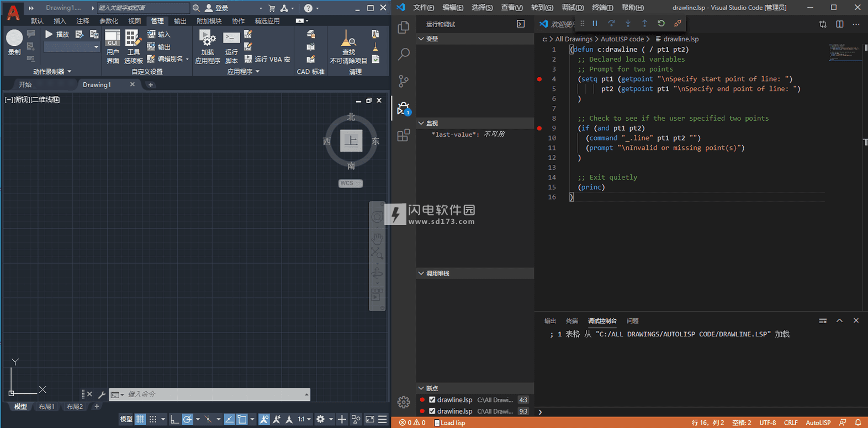Run VBA macro (运行 VBA 宏)
This screenshot has width=868, height=428.
click(267, 59)
